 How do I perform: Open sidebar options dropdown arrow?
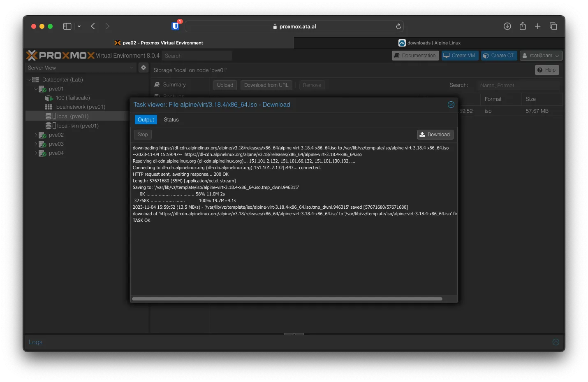click(79, 26)
